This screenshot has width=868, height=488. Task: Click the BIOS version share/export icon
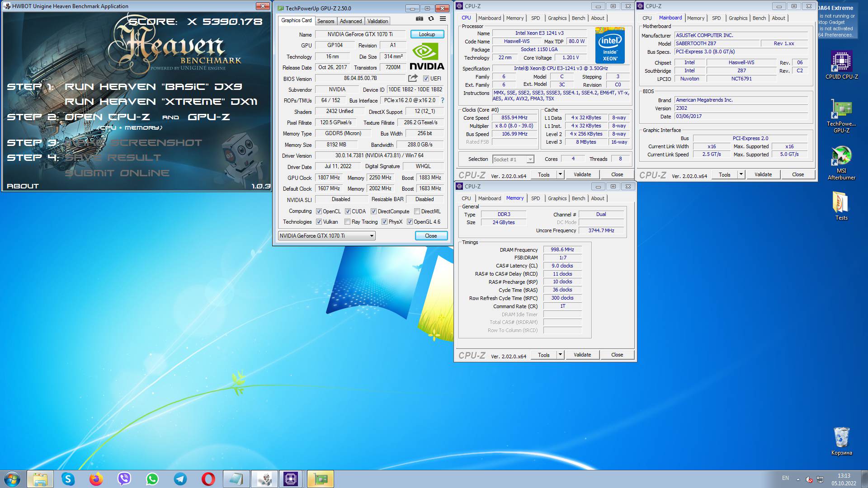pos(413,78)
